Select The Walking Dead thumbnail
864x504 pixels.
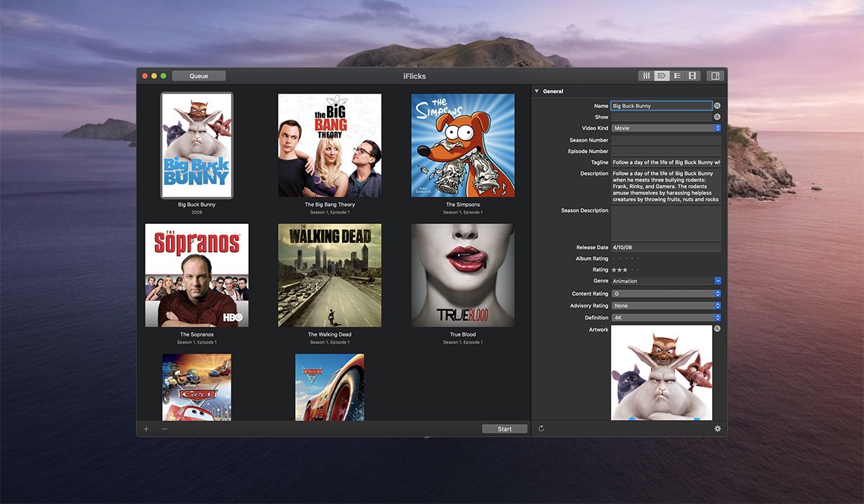coord(330,275)
